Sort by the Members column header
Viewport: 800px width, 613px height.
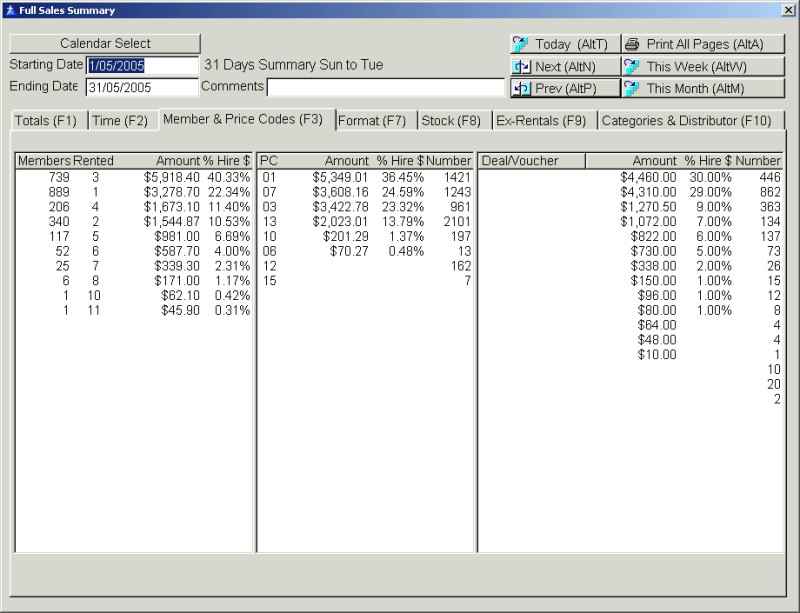click(44, 161)
